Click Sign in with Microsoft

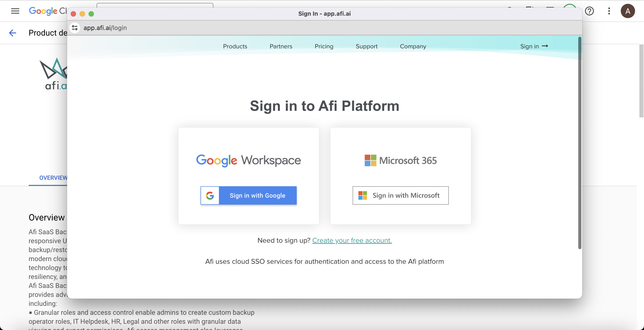pos(400,195)
